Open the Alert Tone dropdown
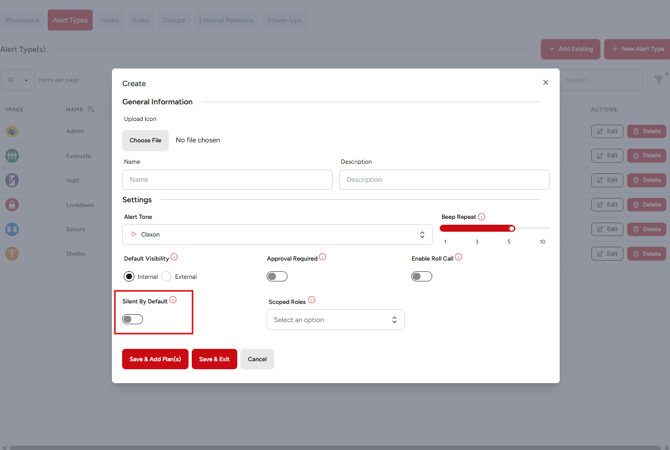Viewport: 670px width, 450px height. click(x=278, y=235)
